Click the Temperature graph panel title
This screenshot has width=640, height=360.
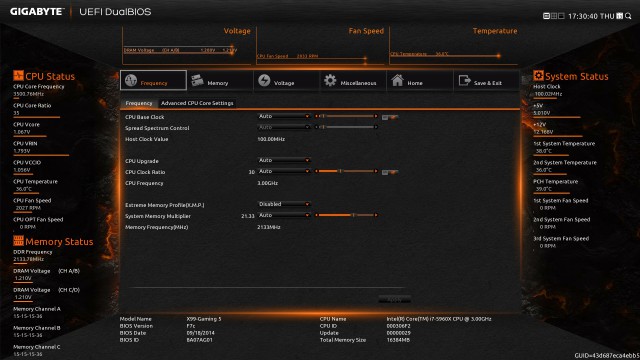pos(495,31)
